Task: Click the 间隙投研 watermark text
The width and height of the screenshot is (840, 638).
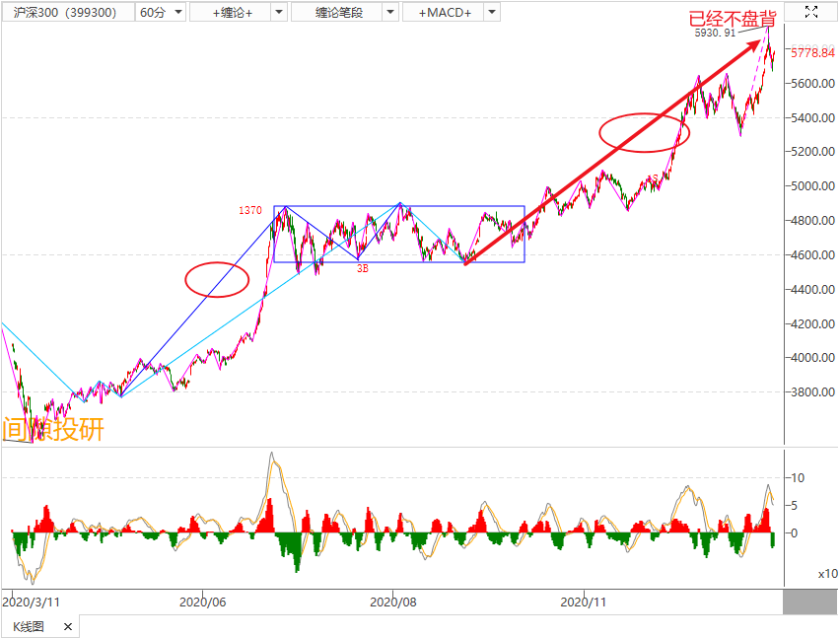Action: click(52, 430)
